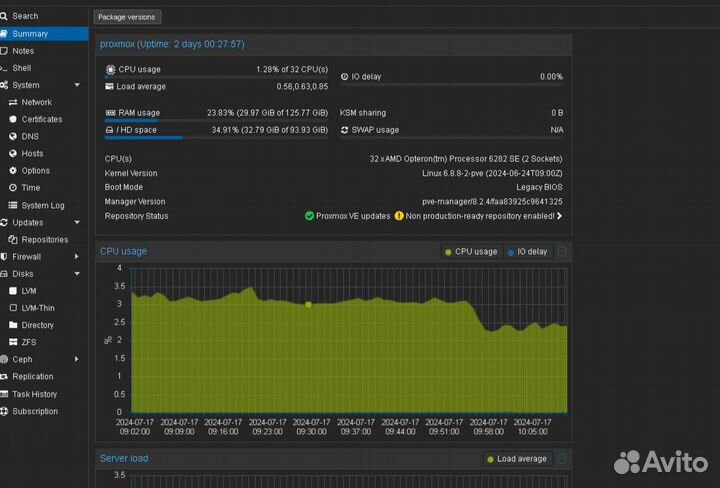The image size is (720, 488).
Task: Click the Options gear icon
Action: pos(13,170)
